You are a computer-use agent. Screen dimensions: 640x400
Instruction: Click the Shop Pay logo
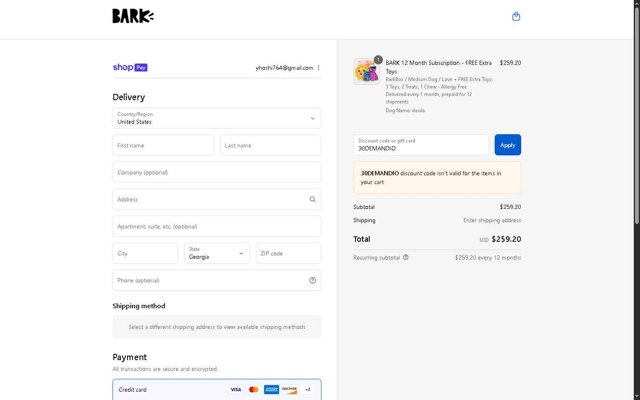[130, 67]
